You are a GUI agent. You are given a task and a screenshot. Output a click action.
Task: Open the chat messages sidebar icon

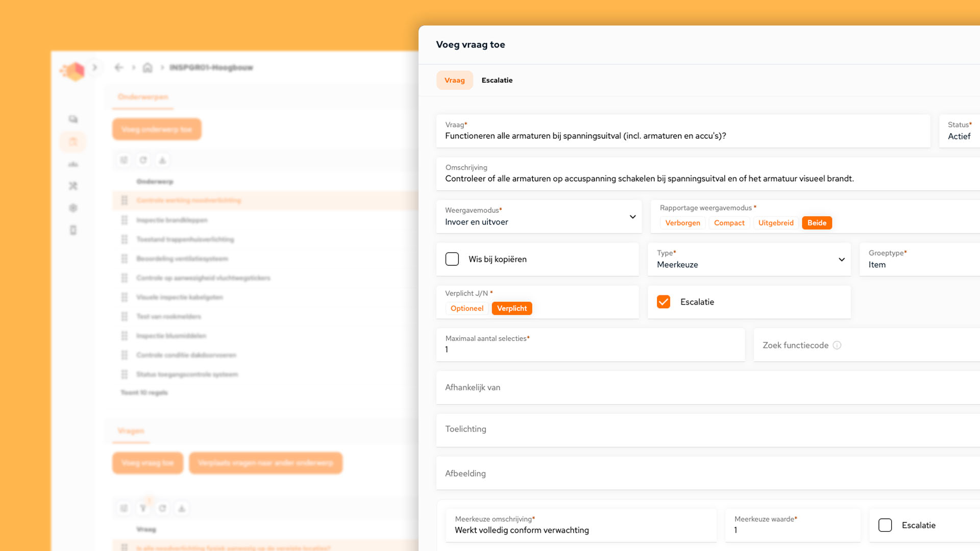(x=73, y=119)
